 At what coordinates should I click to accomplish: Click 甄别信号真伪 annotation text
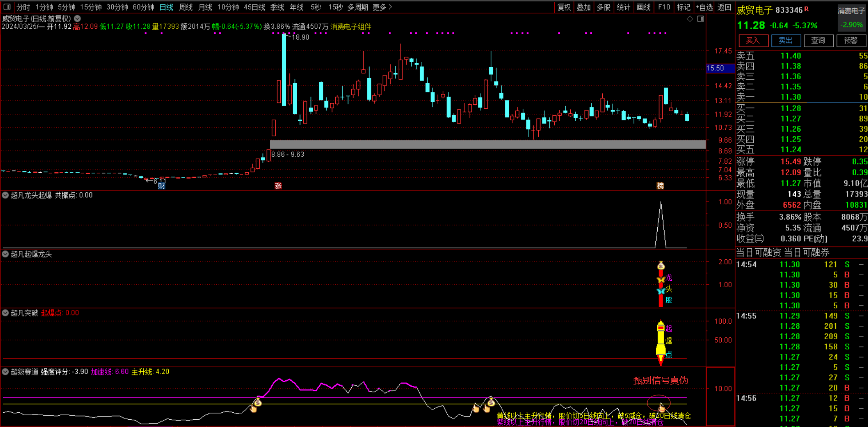click(x=660, y=380)
